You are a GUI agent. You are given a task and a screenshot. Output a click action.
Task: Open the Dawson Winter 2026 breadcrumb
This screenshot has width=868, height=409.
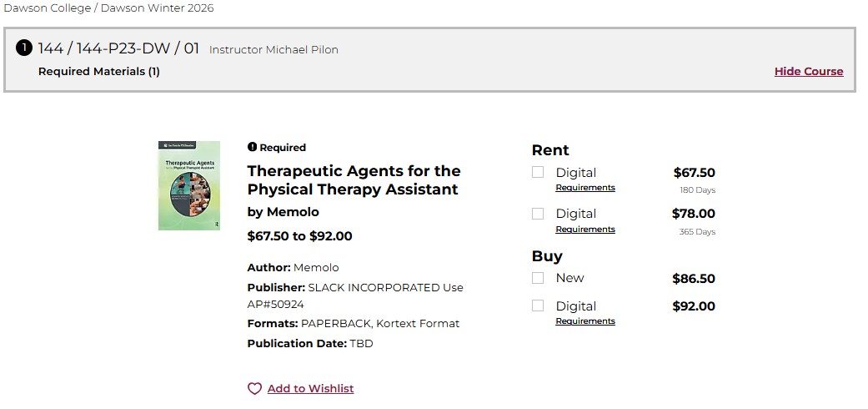157,8
